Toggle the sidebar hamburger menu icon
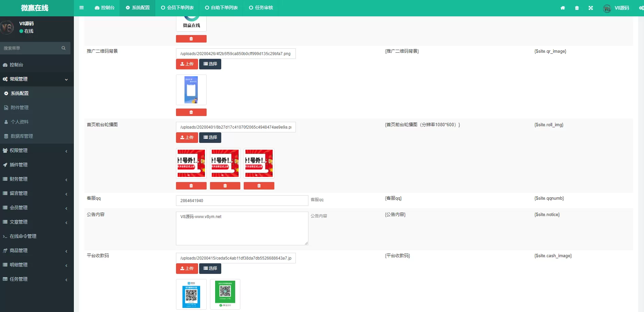 click(x=81, y=7)
